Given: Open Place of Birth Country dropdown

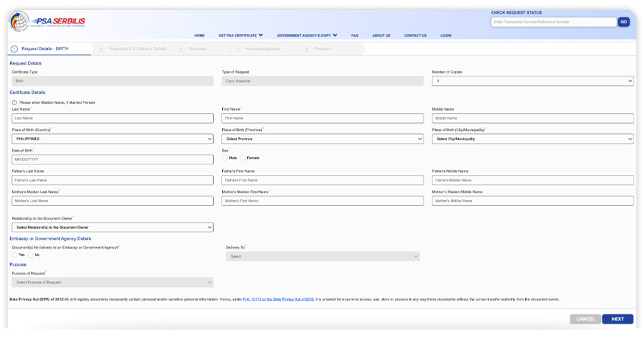Looking at the screenshot, I should (113, 139).
